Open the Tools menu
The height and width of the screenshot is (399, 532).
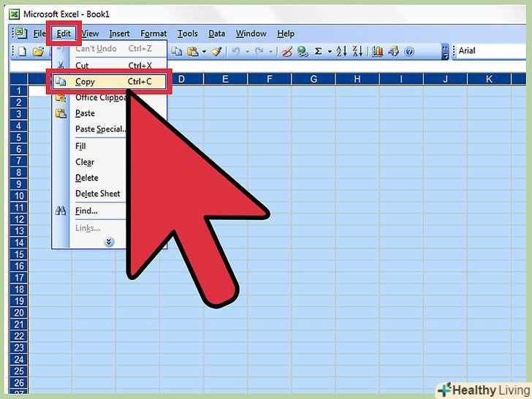(188, 34)
